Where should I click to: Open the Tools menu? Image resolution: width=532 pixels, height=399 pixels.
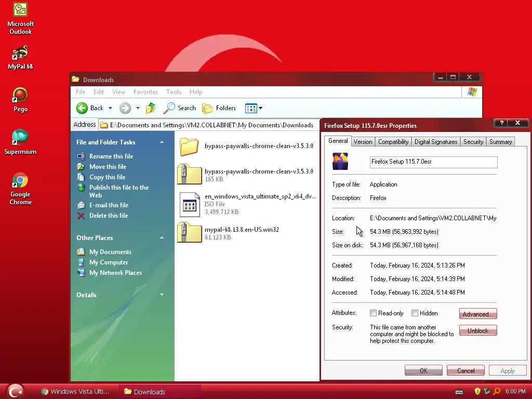pos(174,92)
